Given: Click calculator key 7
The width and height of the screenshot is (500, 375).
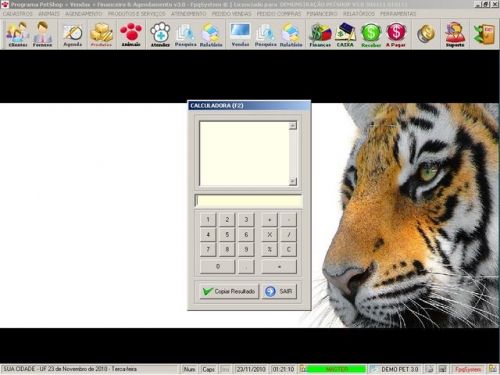Looking at the screenshot, I should pyautogui.click(x=208, y=249).
